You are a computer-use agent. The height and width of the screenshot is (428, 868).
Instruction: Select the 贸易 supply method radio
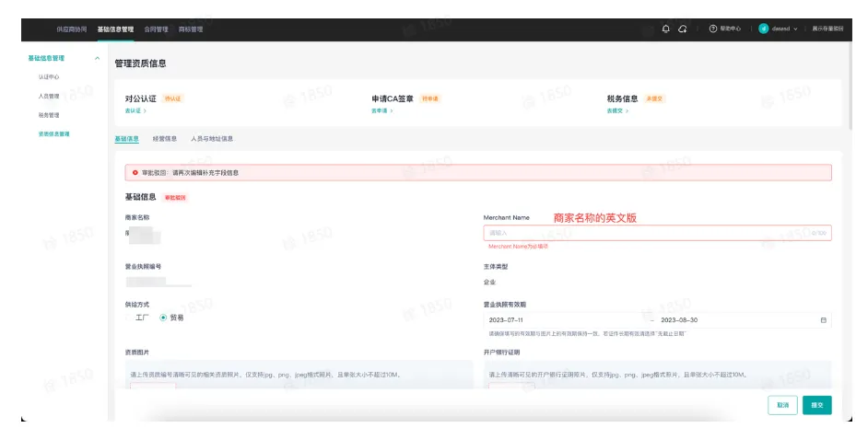(163, 318)
